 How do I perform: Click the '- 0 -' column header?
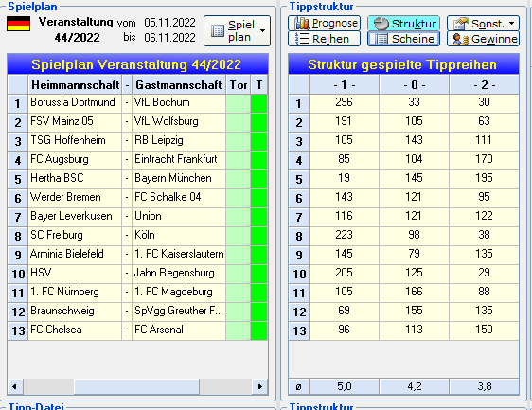coord(415,84)
